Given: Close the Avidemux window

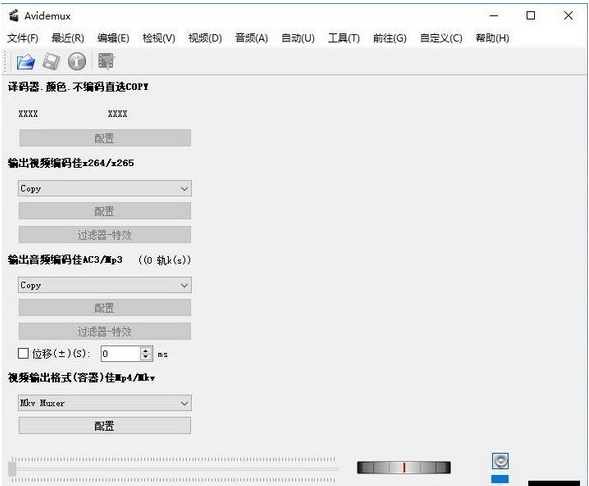Looking at the screenshot, I should point(568,16).
